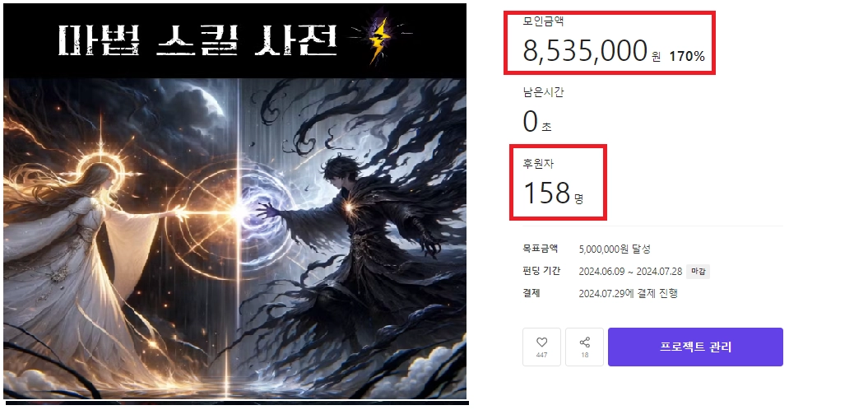The width and height of the screenshot is (868, 410).
Task: Click the 8,535,000 raised amount
Action: (x=585, y=51)
